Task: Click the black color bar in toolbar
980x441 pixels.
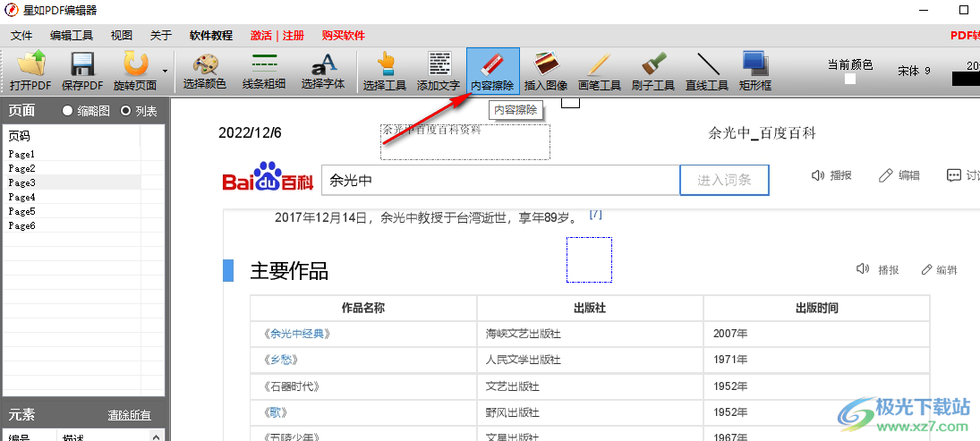Action: coord(966,79)
